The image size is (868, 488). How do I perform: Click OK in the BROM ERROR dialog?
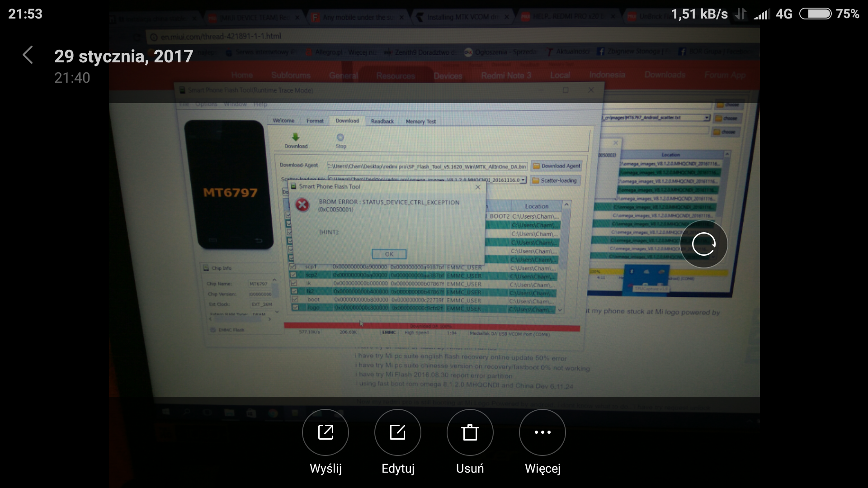(389, 254)
